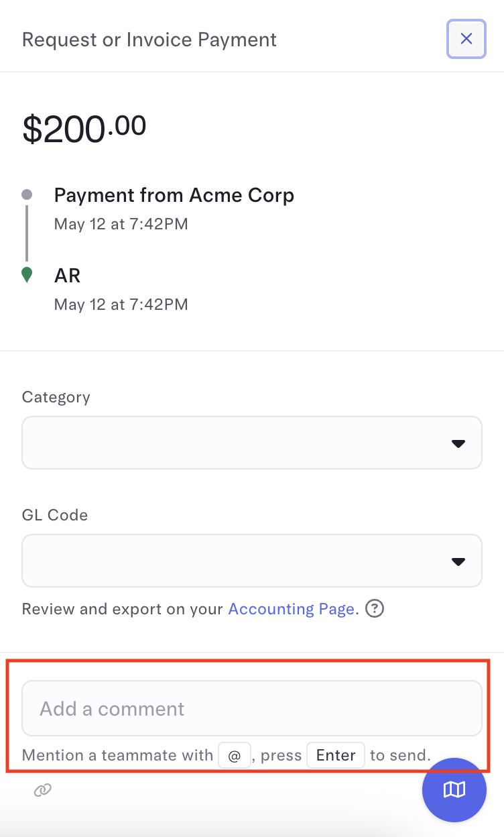Click the @ mention key hint
This screenshot has height=837, width=504.
pyautogui.click(x=234, y=755)
